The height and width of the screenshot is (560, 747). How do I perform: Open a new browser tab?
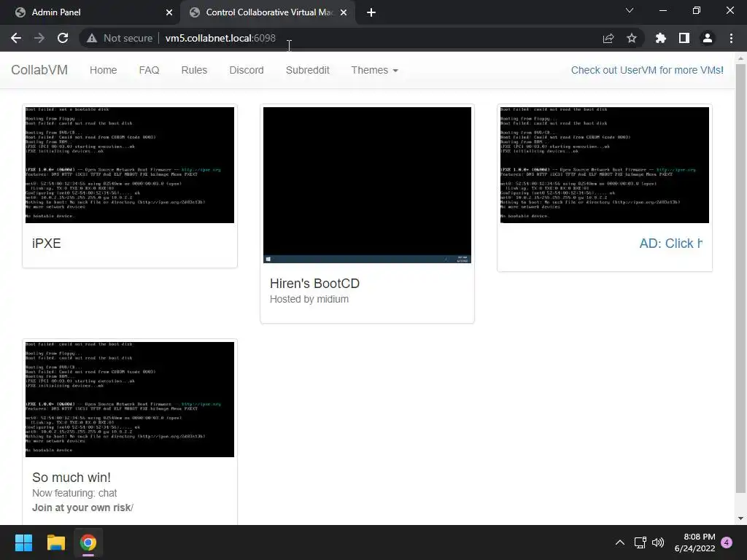(x=371, y=12)
